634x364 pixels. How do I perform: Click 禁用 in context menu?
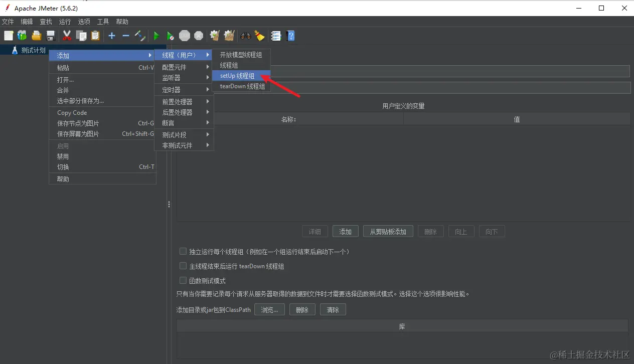102,156
